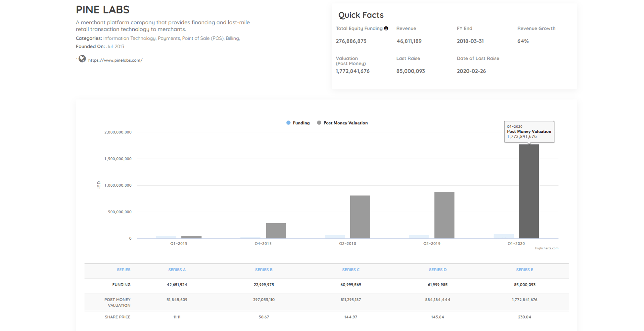644x331 pixels.
Task: Click the globe website icon
Action: point(82,59)
